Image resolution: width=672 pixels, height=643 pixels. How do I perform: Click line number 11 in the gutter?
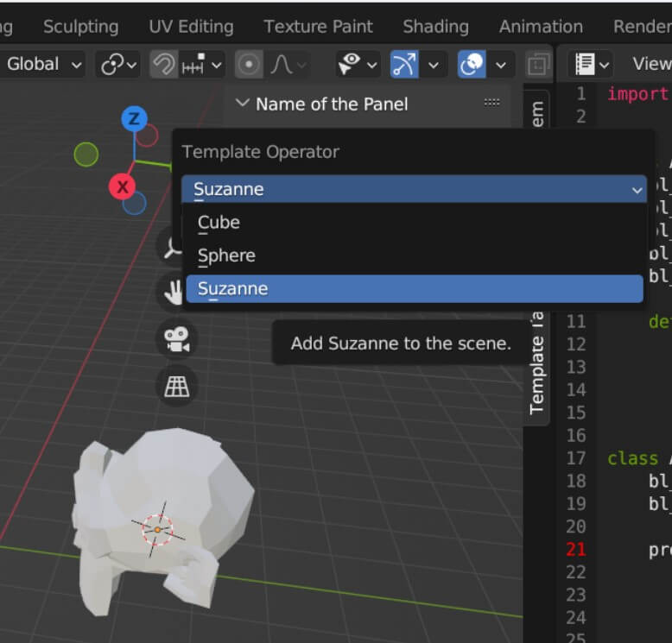coord(575,321)
